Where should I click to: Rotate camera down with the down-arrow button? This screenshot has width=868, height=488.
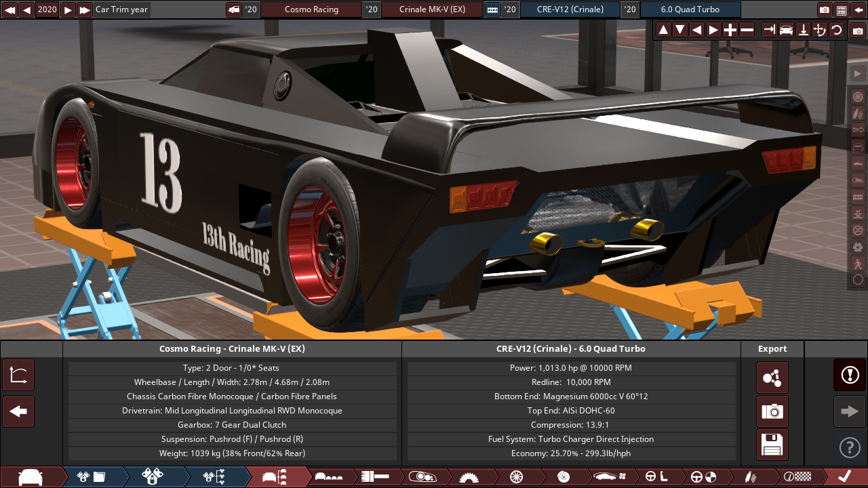(680, 30)
